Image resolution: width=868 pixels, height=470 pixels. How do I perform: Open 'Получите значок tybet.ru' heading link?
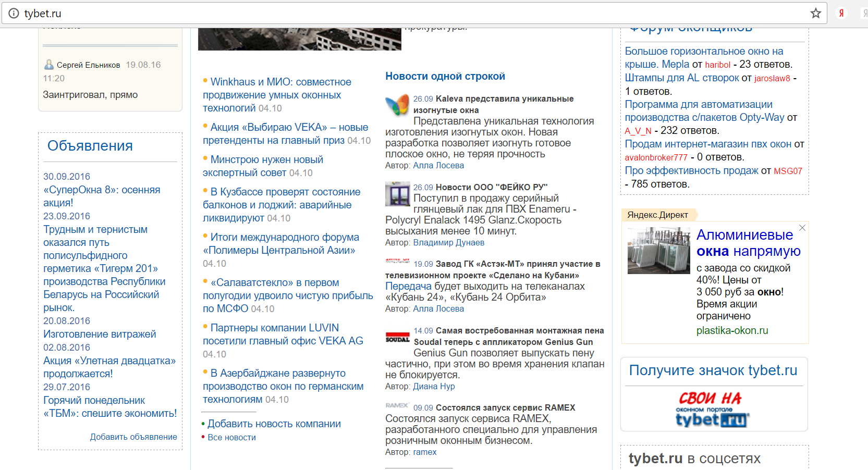713,370
